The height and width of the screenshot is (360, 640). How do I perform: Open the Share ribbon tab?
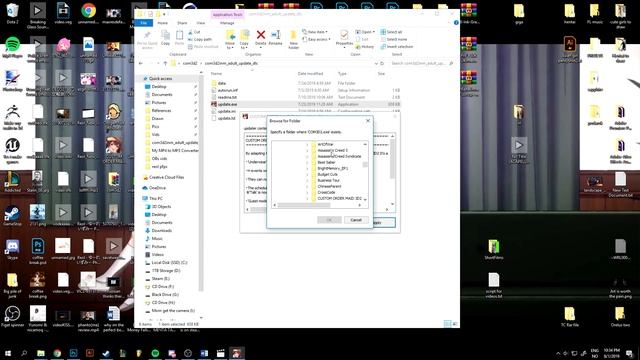182,23
